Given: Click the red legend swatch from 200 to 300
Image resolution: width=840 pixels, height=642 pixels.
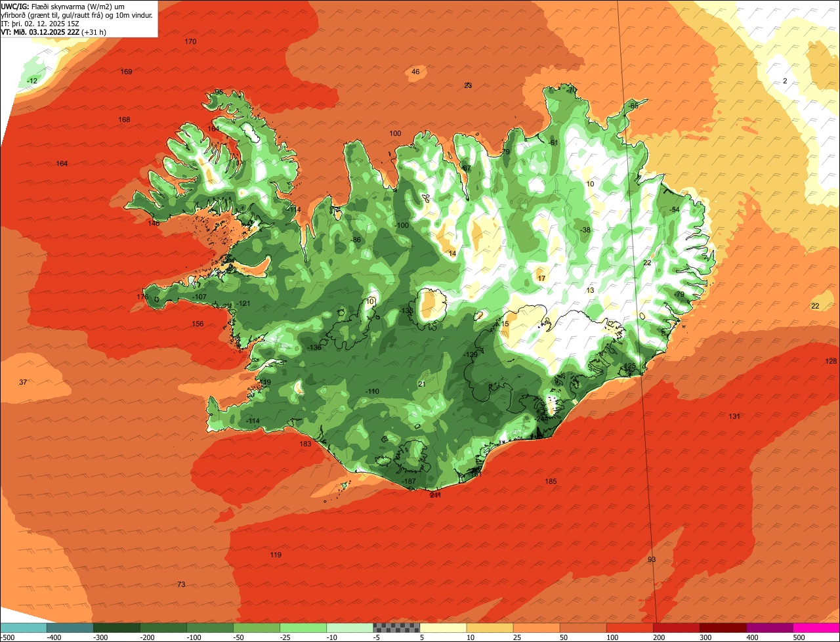Looking at the screenshot, I should tap(676, 627).
